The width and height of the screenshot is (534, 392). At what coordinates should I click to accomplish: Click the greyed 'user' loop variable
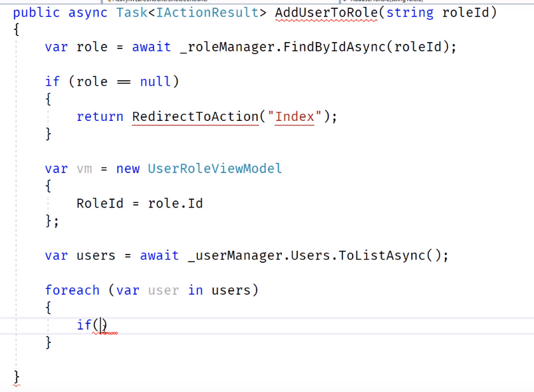coord(164,290)
